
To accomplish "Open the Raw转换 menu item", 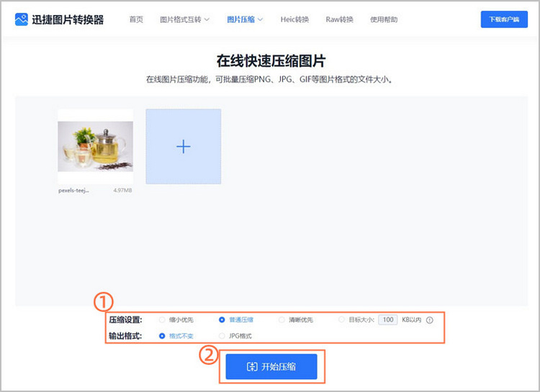I will [339, 19].
